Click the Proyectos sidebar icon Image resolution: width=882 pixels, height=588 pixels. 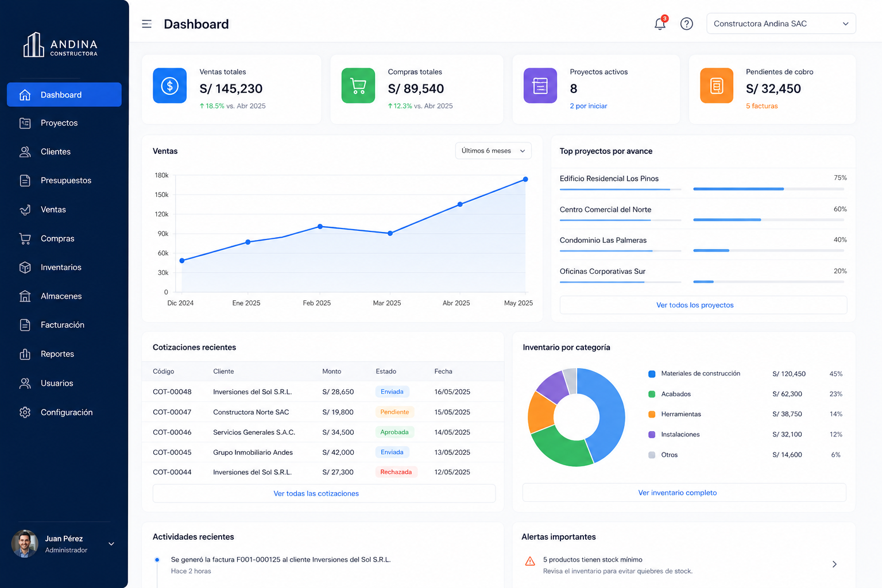coord(25,123)
